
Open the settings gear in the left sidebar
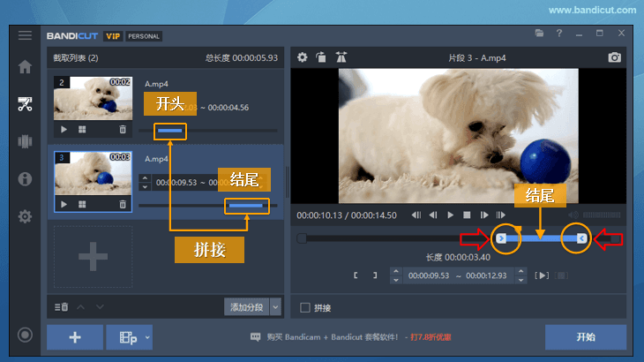(x=25, y=216)
